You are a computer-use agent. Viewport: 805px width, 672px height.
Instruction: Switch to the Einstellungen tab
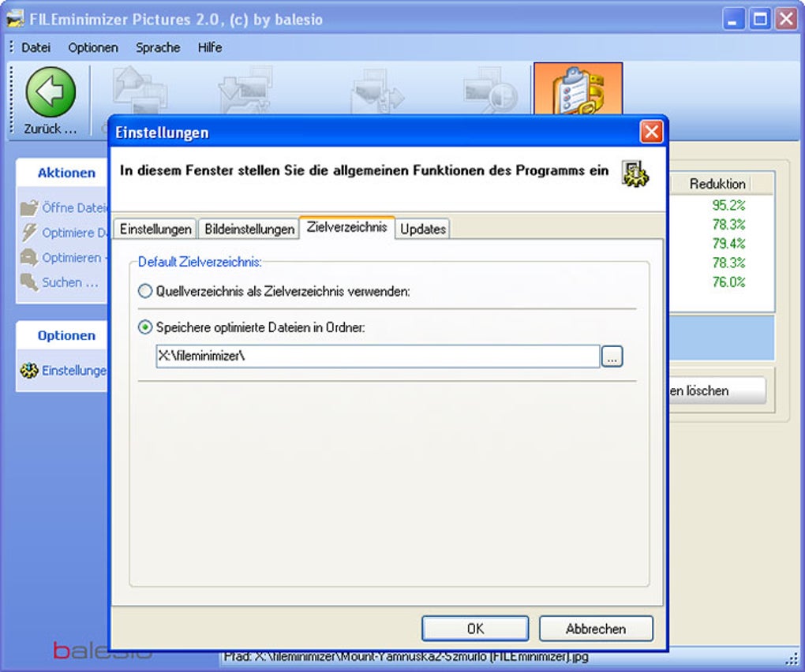155,229
